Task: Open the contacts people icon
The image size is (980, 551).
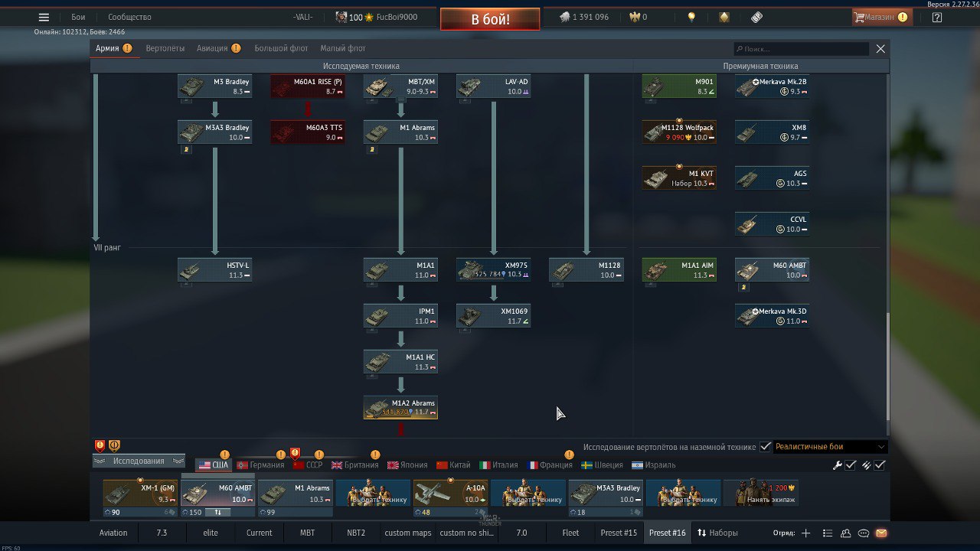Action: click(846, 533)
